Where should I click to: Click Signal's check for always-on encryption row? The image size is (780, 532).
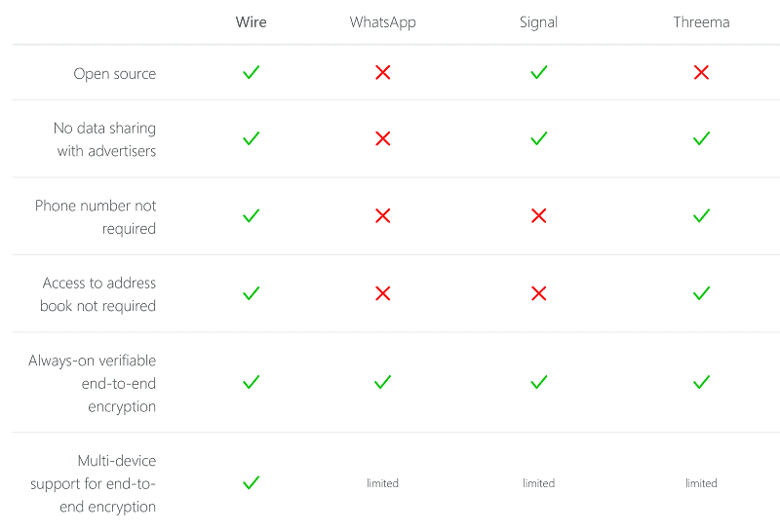click(538, 382)
